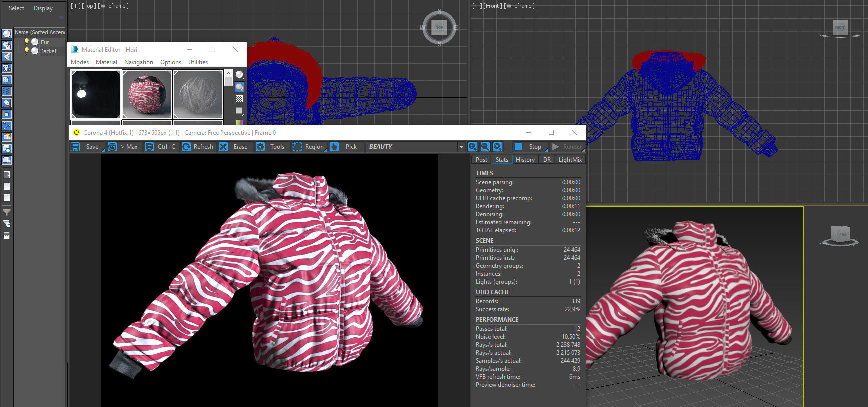Open the History tab
The width and height of the screenshot is (868, 407).
coord(525,160)
